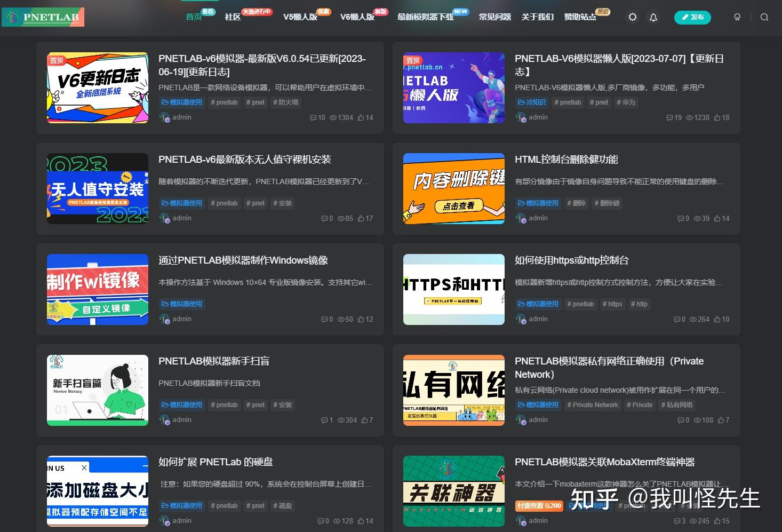Toggle the light/dark theme sun icon
782x532 pixels.
click(x=633, y=17)
